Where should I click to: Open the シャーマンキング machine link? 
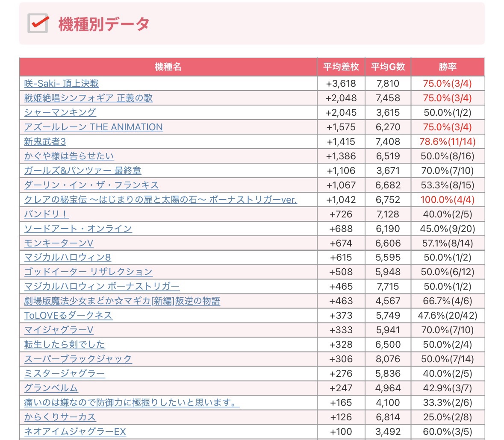coord(60,112)
